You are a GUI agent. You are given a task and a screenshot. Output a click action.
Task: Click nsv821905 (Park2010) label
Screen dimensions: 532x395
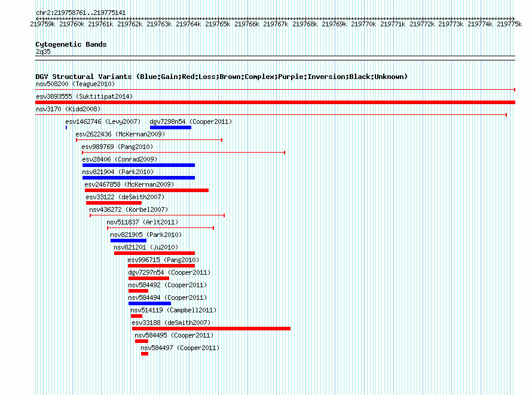146,235
